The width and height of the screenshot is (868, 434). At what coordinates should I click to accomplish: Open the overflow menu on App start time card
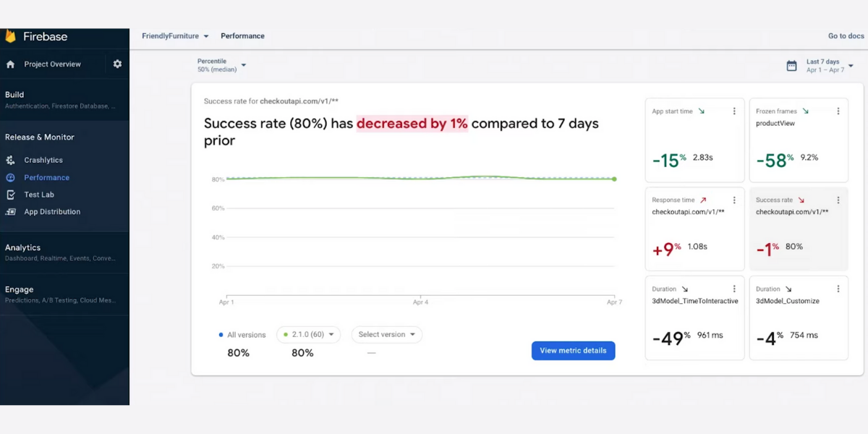click(734, 111)
